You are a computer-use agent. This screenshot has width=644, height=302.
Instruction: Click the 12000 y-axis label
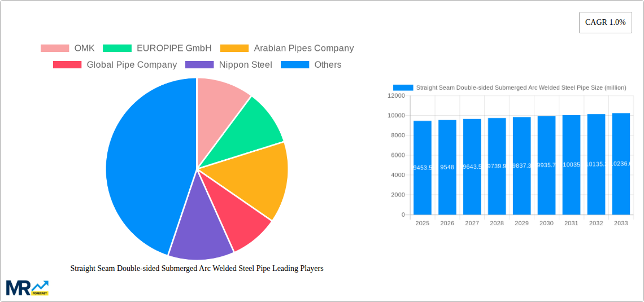point(397,95)
